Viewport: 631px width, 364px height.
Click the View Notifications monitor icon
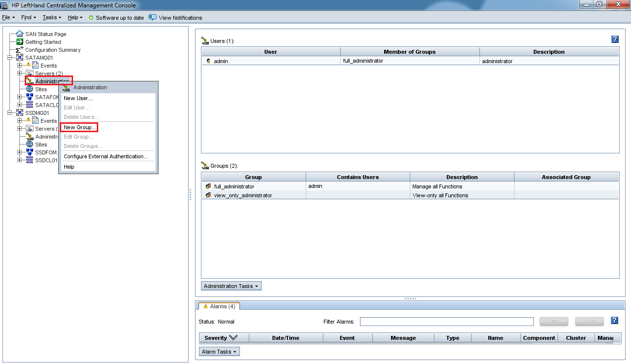[153, 17]
